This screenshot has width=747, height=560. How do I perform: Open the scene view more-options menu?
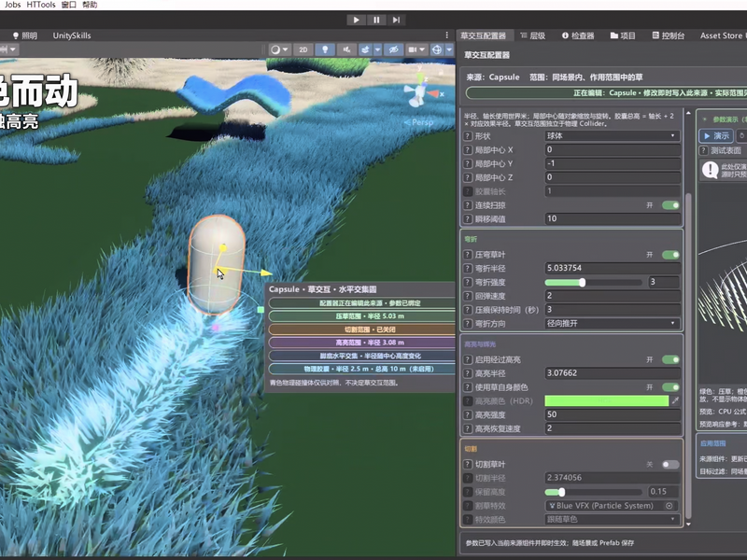point(447,35)
